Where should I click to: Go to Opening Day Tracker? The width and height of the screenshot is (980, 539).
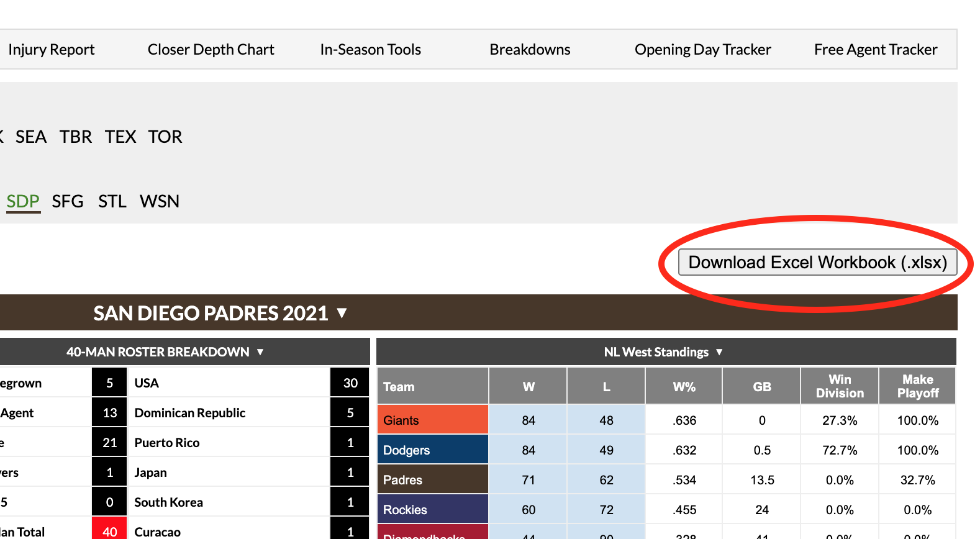[x=702, y=50]
